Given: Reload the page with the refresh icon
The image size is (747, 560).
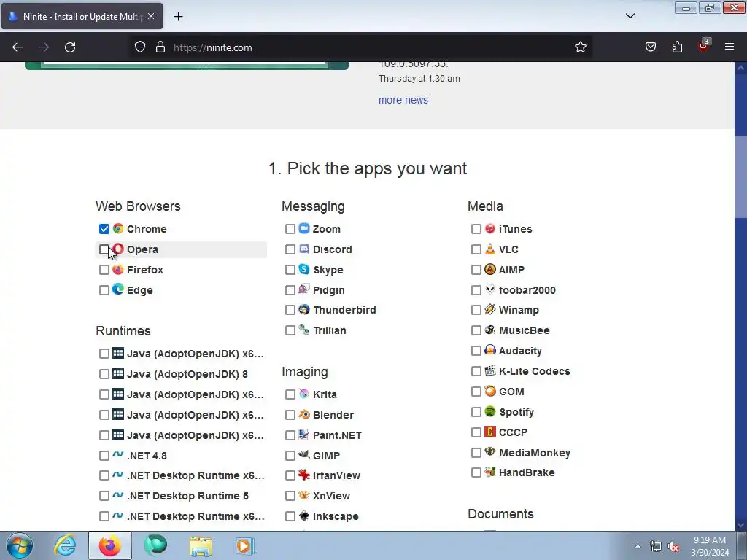Looking at the screenshot, I should point(70,47).
